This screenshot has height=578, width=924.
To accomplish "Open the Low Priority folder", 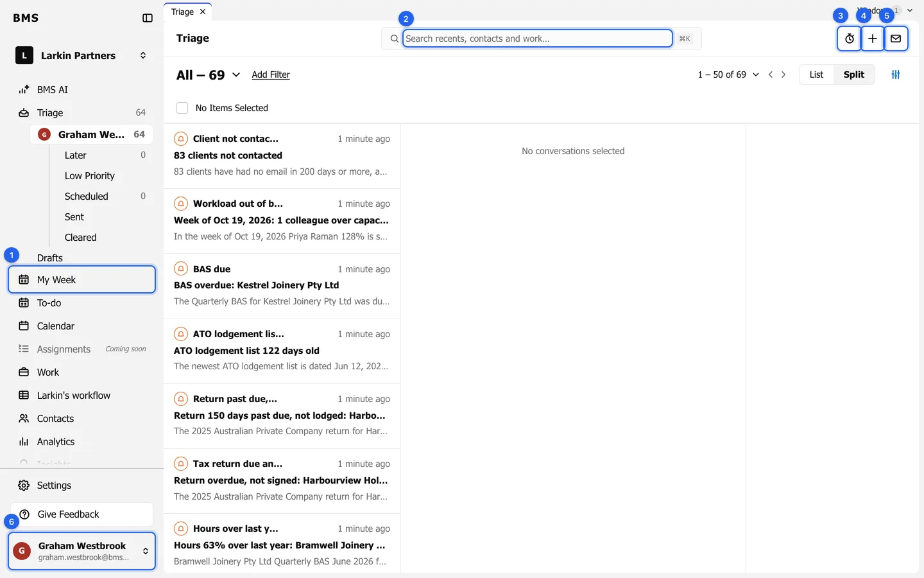I will [105, 176].
